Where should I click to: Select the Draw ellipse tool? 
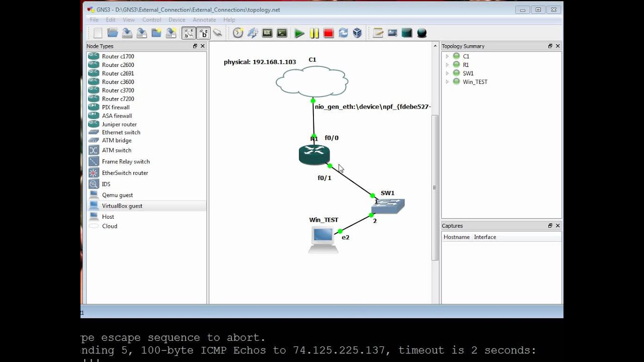422,33
